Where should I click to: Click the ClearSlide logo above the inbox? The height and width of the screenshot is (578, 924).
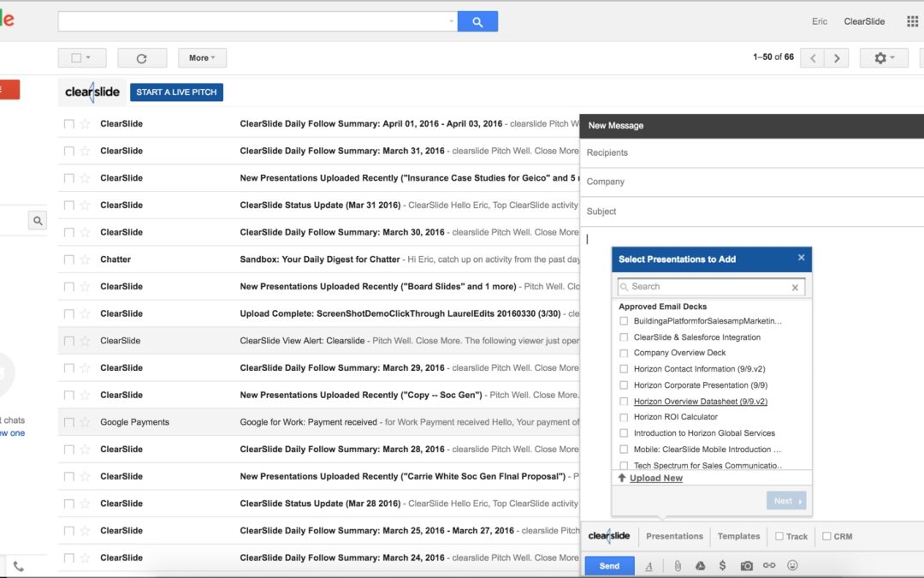click(x=92, y=92)
